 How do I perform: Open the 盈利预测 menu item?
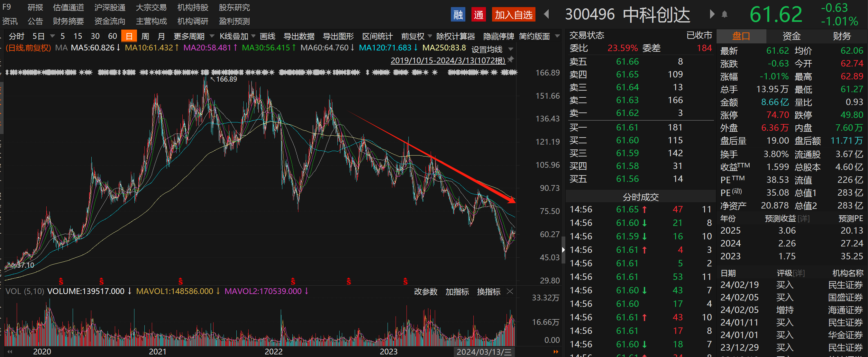pos(234,21)
